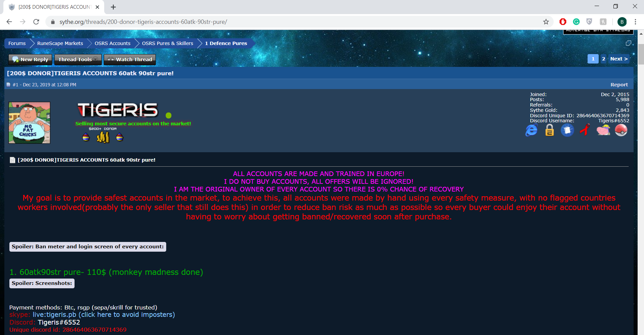Go to the 1 Defence Pures breadcrumb

point(226,43)
